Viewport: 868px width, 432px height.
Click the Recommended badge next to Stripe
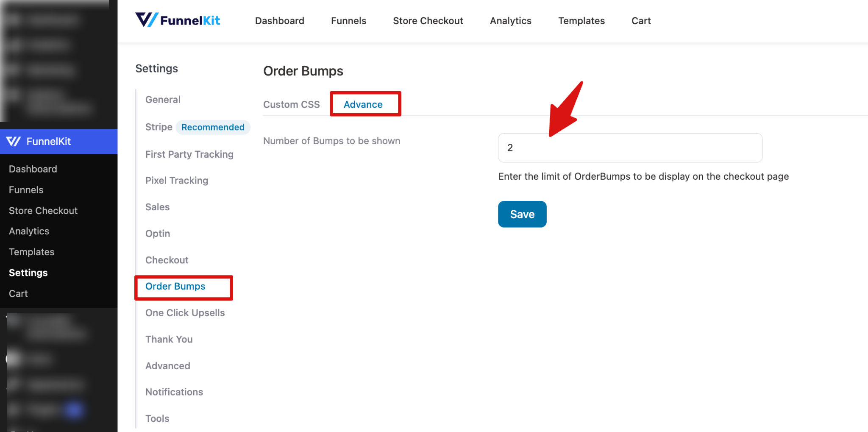pos(213,127)
